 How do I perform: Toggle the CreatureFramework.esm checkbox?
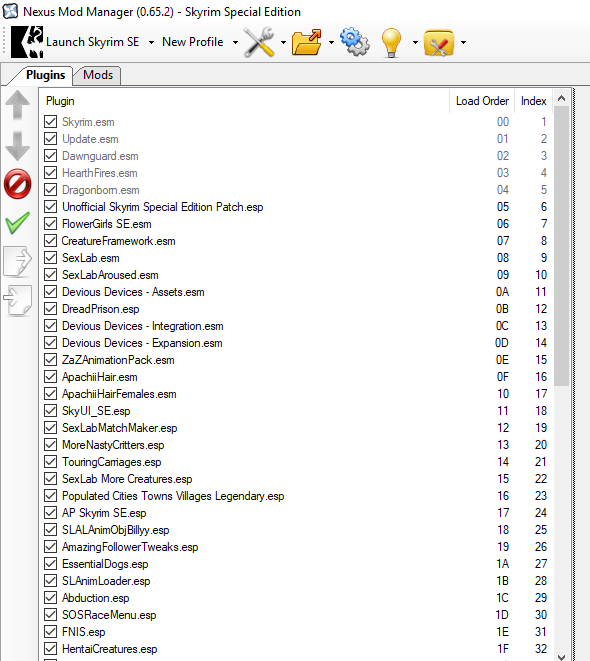tap(51, 241)
